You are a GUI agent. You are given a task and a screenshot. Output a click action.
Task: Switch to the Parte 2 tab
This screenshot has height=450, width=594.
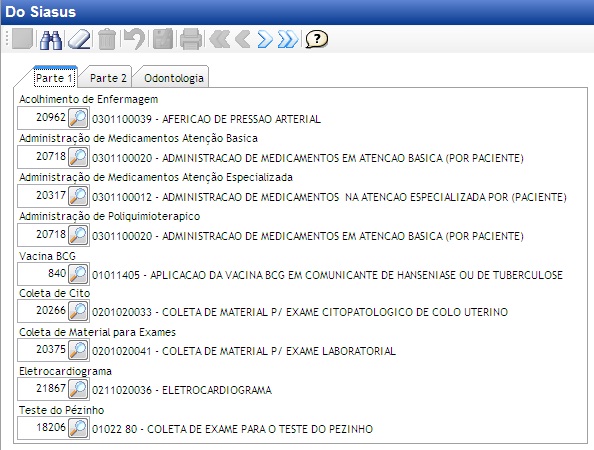point(108,78)
